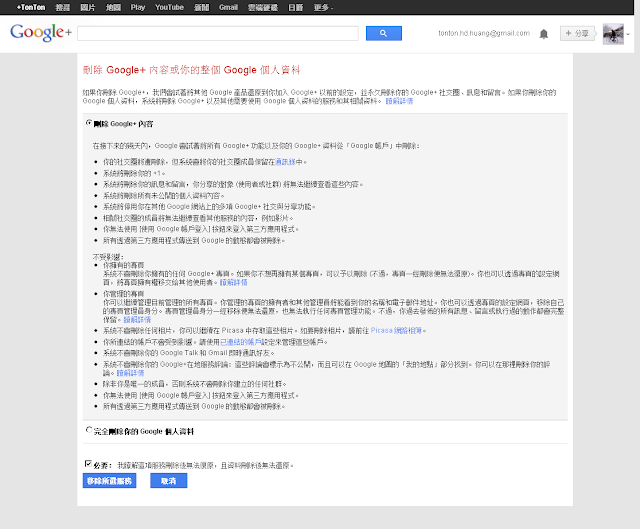
Task: Open the Picasa 網路相簿 link
Action: [x=396, y=330]
